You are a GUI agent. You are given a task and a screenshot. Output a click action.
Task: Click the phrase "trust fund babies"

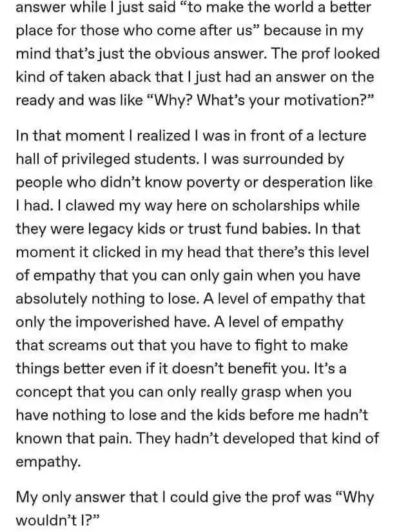pyautogui.click(x=249, y=229)
